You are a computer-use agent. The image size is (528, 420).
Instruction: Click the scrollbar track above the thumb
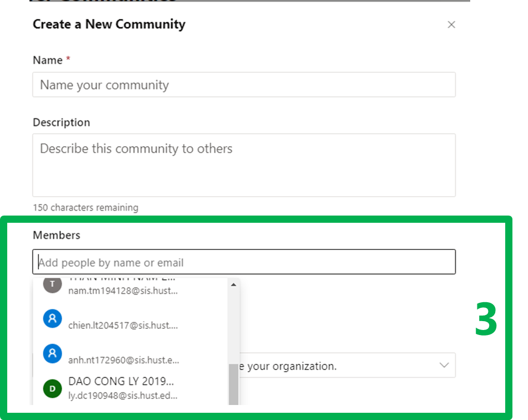233,328
